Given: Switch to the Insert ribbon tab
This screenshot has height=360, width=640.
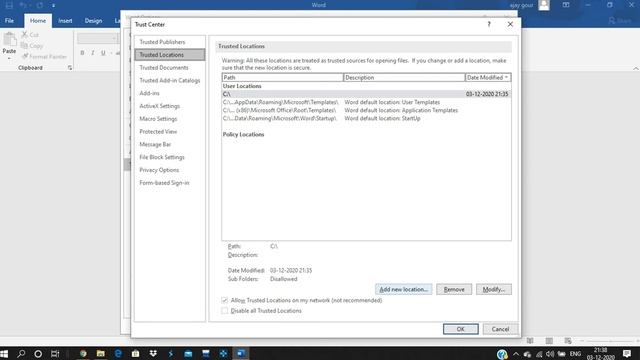Looking at the screenshot, I should click(65, 20).
